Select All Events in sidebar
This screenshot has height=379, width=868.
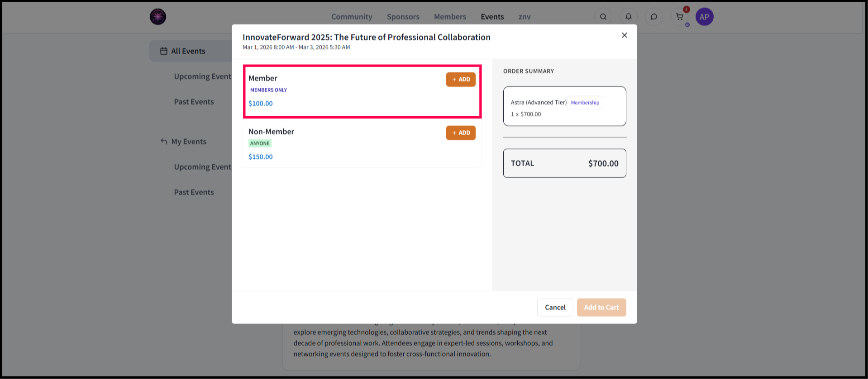(x=188, y=51)
